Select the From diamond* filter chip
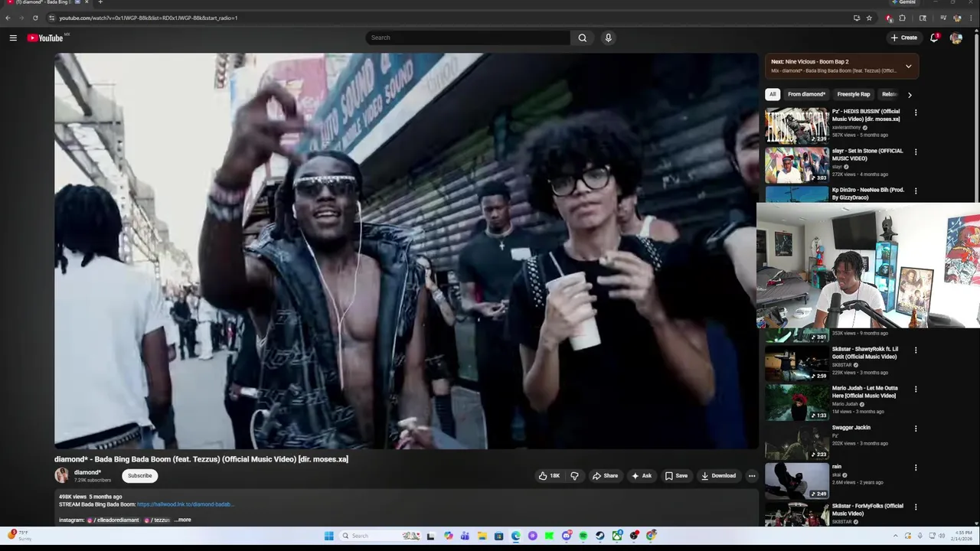 [806, 94]
